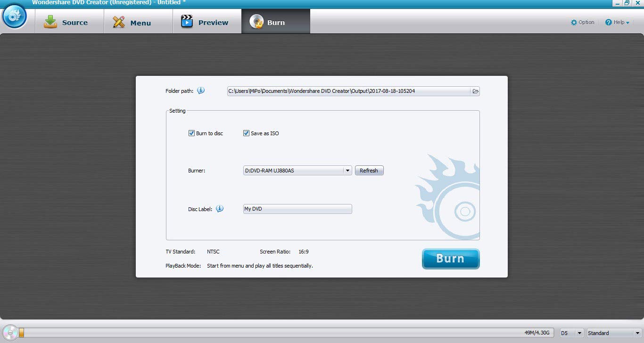Click the question mark Help icon
The image size is (644, 343).
click(x=609, y=22)
